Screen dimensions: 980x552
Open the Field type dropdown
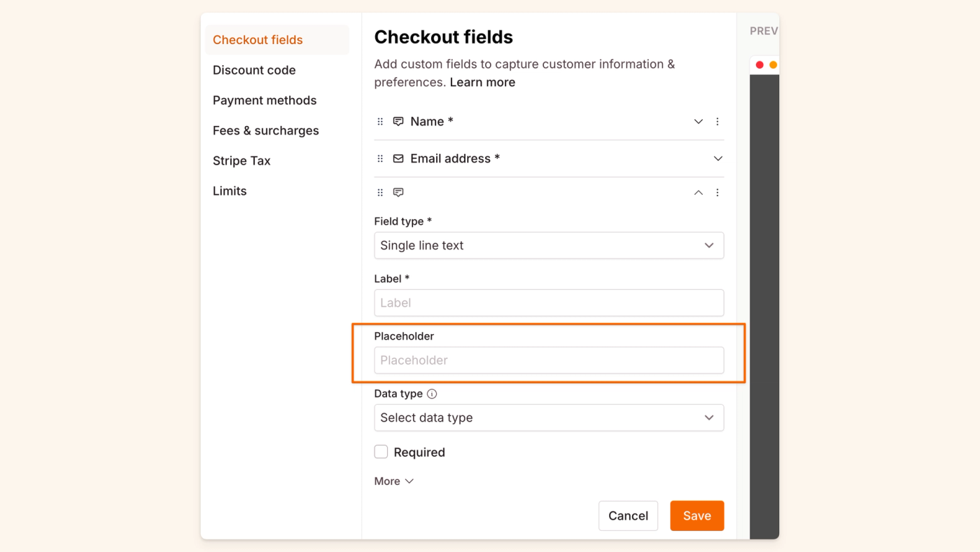pyautogui.click(x=549, y=246)
